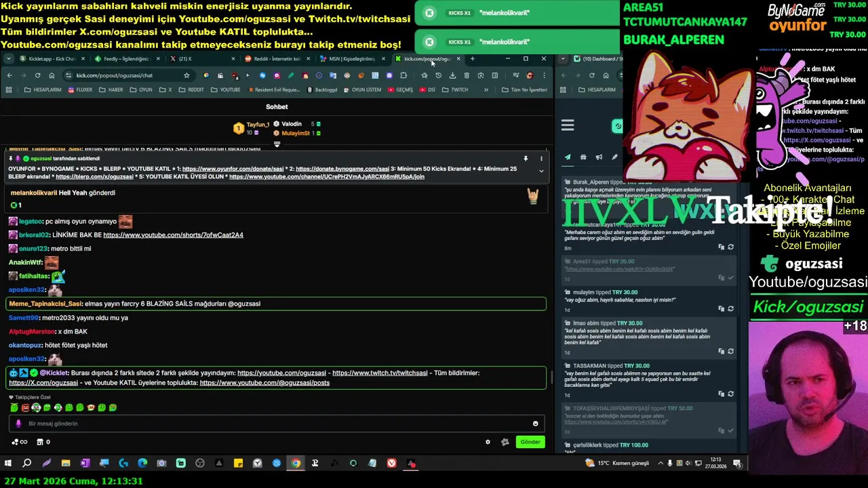
Task: Show more bookmarks with double chevron
Action: pyautogui.click(x=486, y=89)
